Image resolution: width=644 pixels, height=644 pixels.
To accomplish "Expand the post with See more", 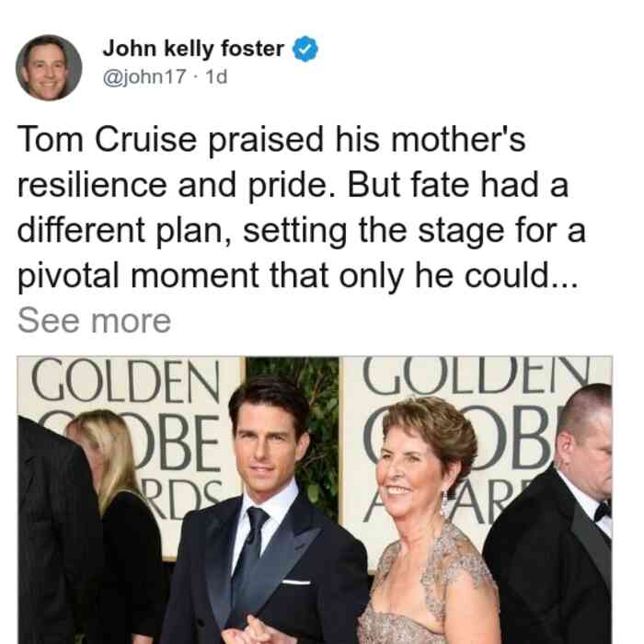I will coord(94,321).
